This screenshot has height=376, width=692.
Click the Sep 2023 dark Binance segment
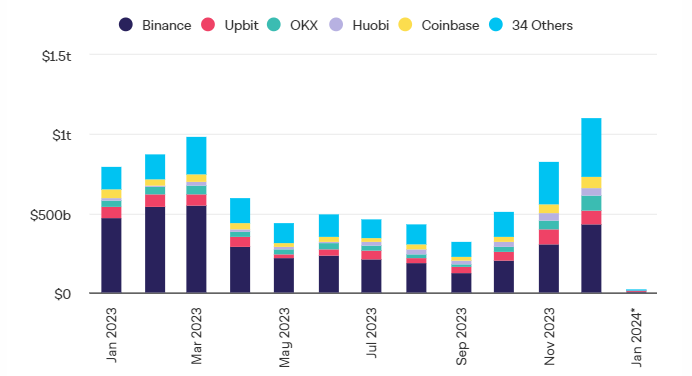pyautogui.click(x=461, y=283)
